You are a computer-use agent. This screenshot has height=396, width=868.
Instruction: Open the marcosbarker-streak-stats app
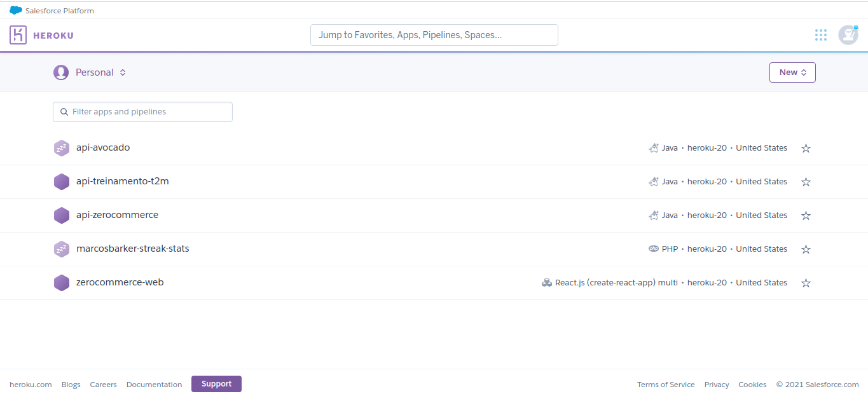(133, 249)
